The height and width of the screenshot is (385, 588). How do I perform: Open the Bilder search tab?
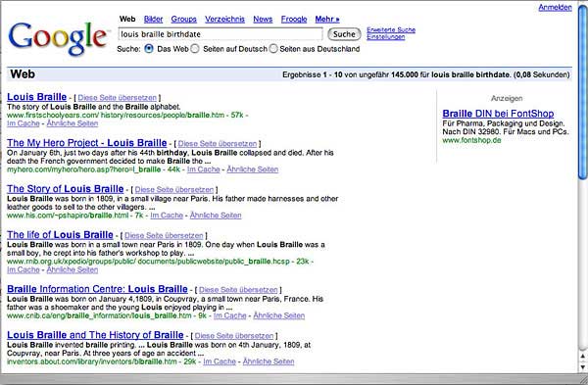pos(154,20)
